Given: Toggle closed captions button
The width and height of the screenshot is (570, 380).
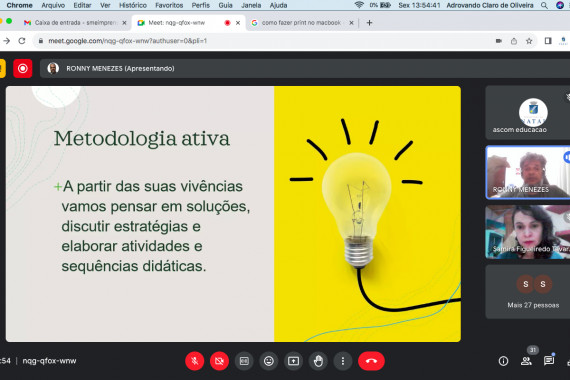Looking at the screenshot, I should pyautogui.click(x=244, y=361).
